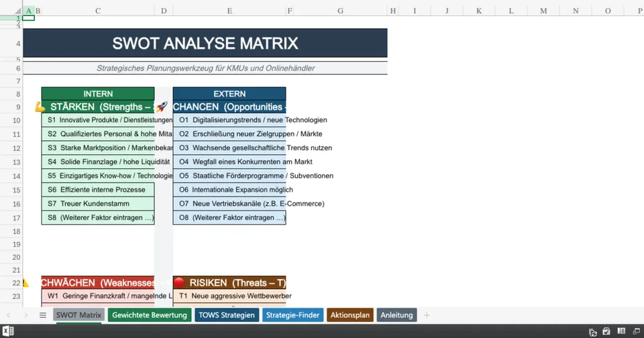Select row 20 header

(11, 257)
